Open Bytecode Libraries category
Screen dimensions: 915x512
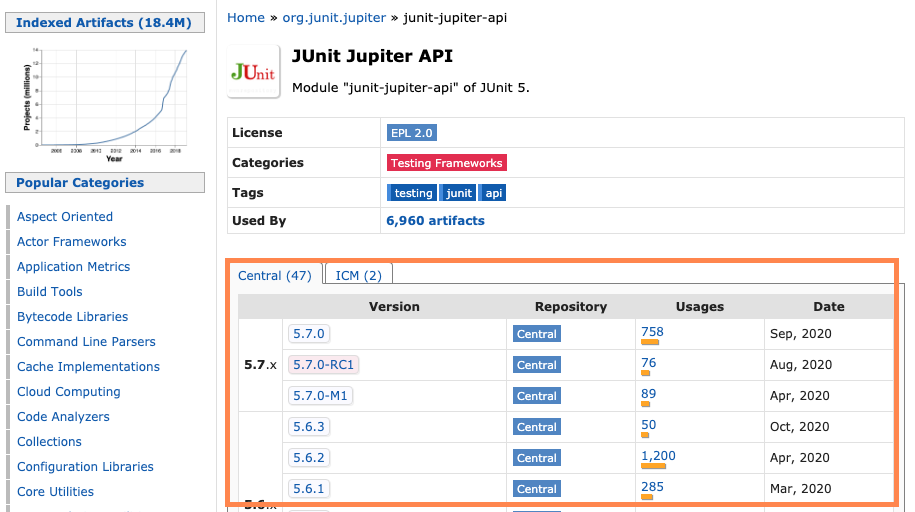click(x=72, y=317)
